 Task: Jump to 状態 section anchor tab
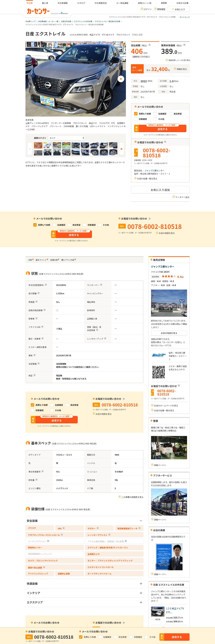(31, 260)
